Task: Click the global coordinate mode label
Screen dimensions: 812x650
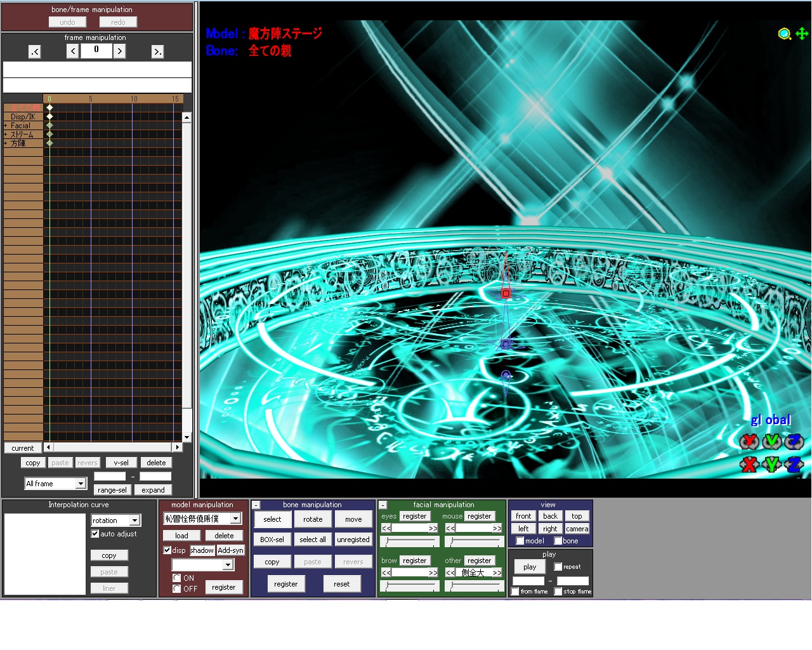Action: pos(771,420)
